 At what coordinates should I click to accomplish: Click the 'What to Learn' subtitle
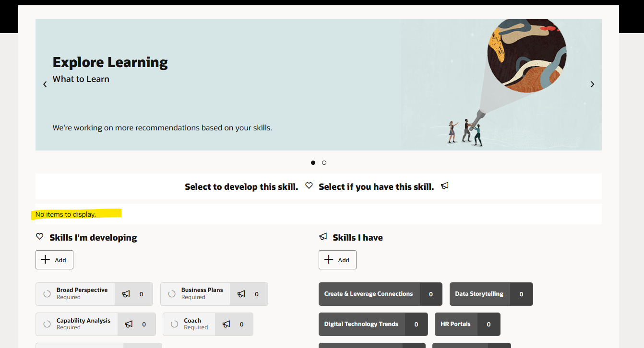81,79
